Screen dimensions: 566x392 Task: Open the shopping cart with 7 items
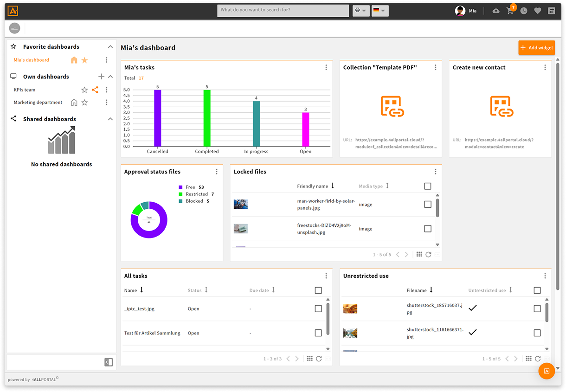point(510,11)
